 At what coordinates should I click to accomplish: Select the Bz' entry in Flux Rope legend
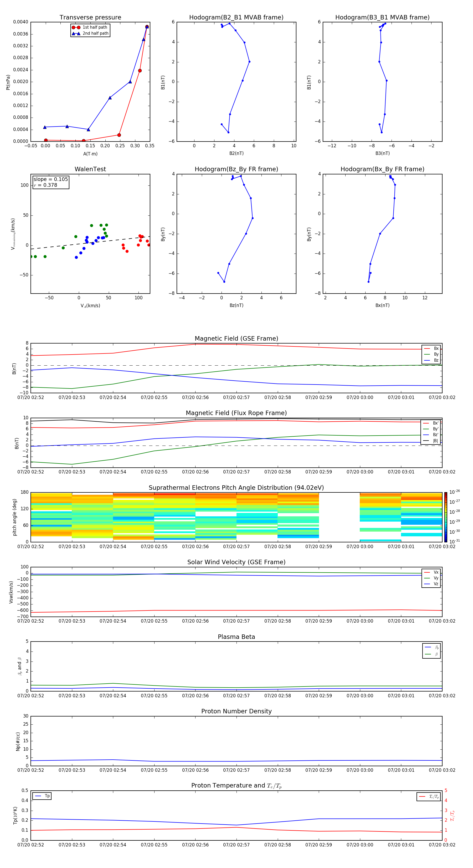coord(431,435)
